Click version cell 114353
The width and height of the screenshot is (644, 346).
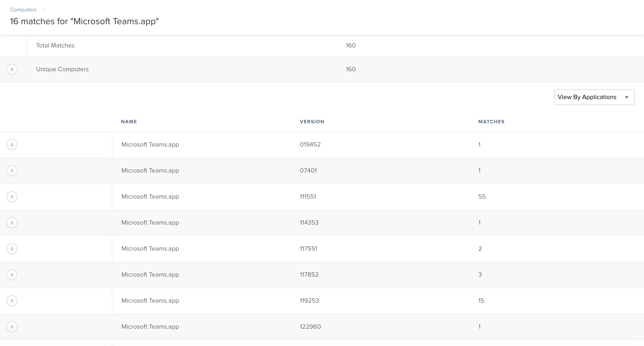point(309,223)
